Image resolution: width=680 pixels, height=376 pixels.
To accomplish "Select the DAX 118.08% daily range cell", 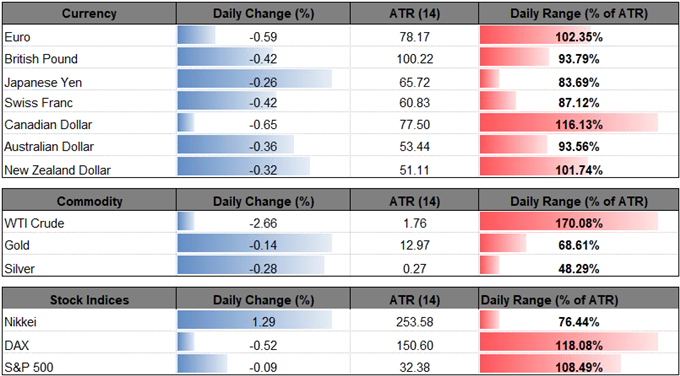I will coord(579,345).
